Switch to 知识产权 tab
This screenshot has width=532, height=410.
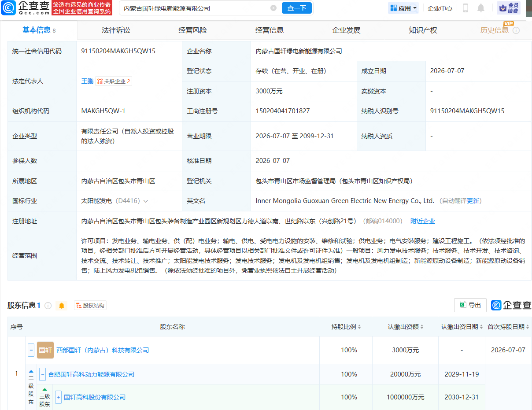point(423,30)
